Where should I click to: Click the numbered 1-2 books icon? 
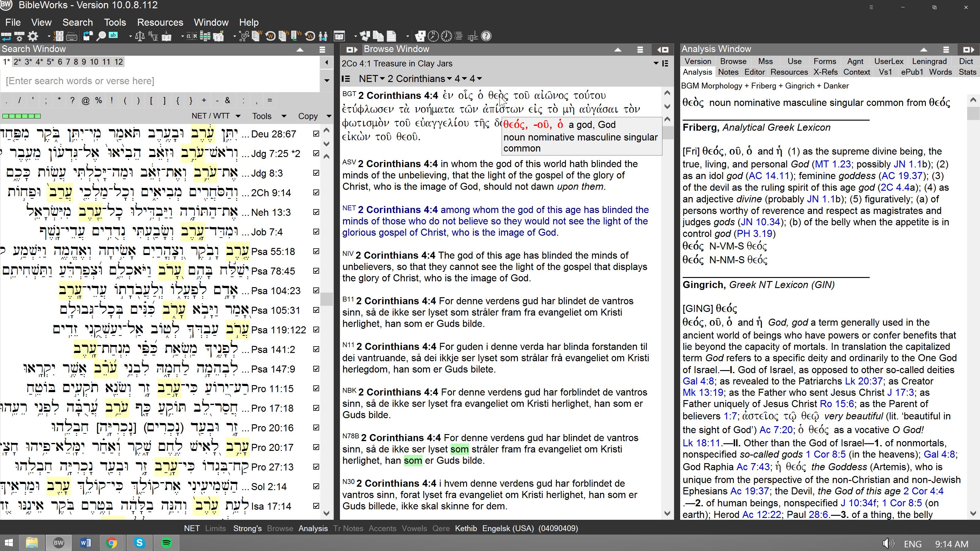pyautogui.click(x=58, y=36)
